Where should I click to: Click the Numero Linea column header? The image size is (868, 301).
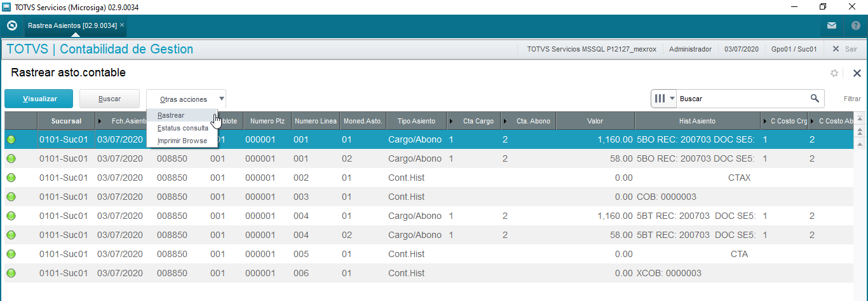tap(316, 121)
